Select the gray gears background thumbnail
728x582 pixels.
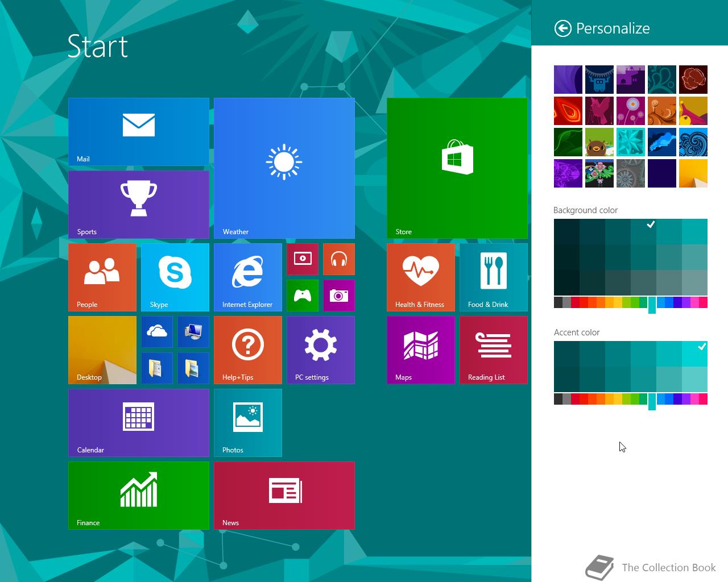[x=631, y=173]
